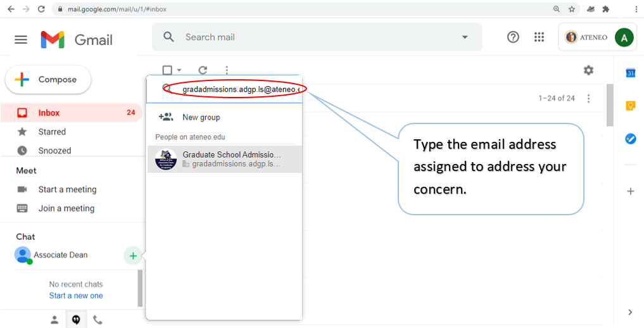The height and width of the screenshot is (328, 644).
Task: Expand the select checkbox dropdown arrow
Action: (x=179, y=70)
